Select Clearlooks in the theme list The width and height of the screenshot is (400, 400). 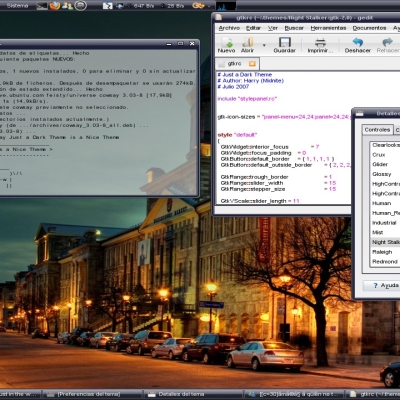coord(384,145)
